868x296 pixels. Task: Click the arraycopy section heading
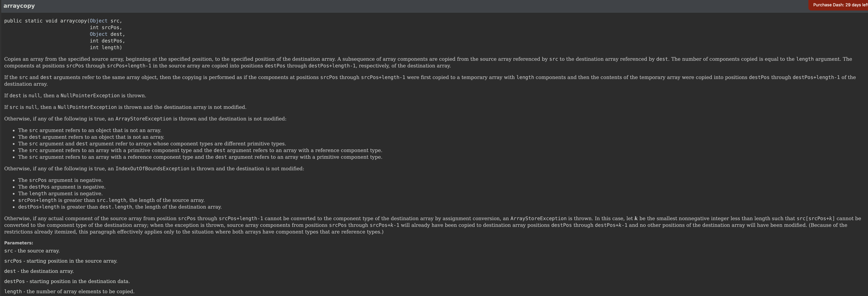click(19, 6)
